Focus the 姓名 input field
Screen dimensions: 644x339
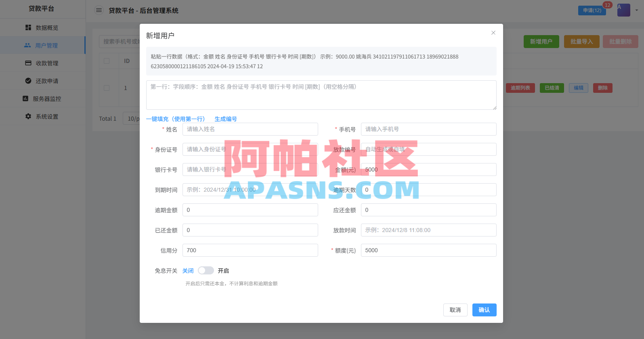coord(250,129)
